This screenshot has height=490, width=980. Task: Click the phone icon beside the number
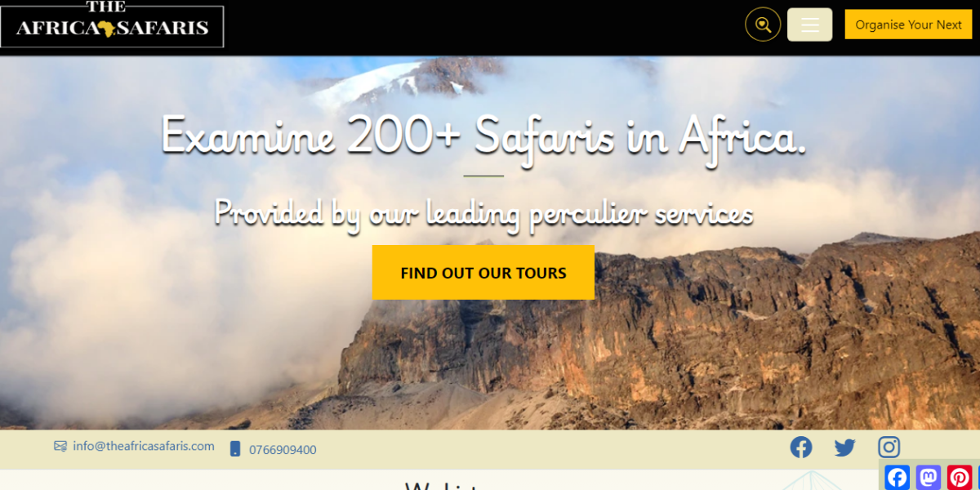235,449
